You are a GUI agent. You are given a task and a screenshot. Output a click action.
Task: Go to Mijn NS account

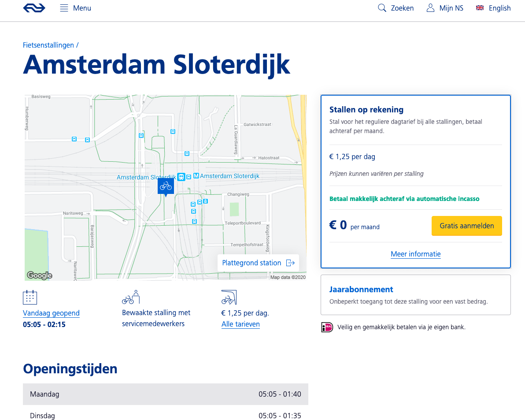point(451,8)
